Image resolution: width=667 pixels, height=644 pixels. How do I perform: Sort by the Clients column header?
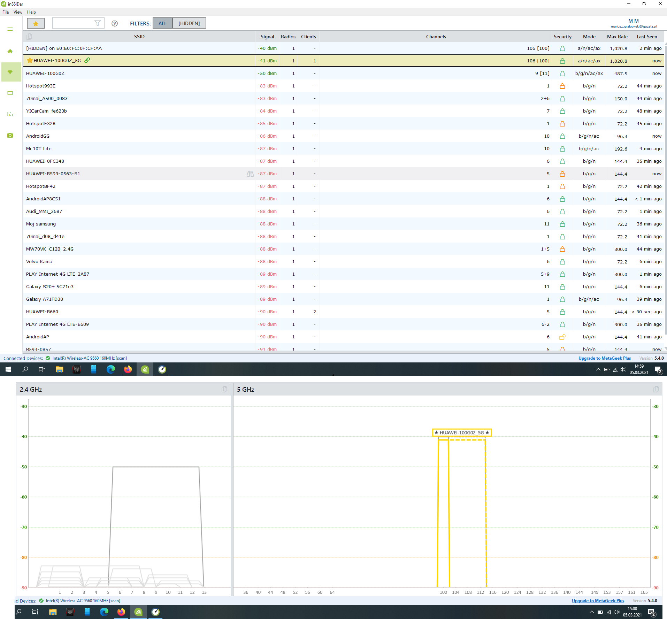pos(308,37)
